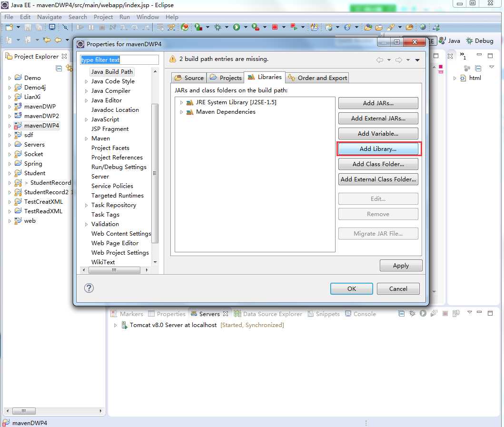Expand the mavenDWP4 project in Project Explorer
Viewport: 504px width, 427px height.
pyautogui.click(x=10, y=126)
